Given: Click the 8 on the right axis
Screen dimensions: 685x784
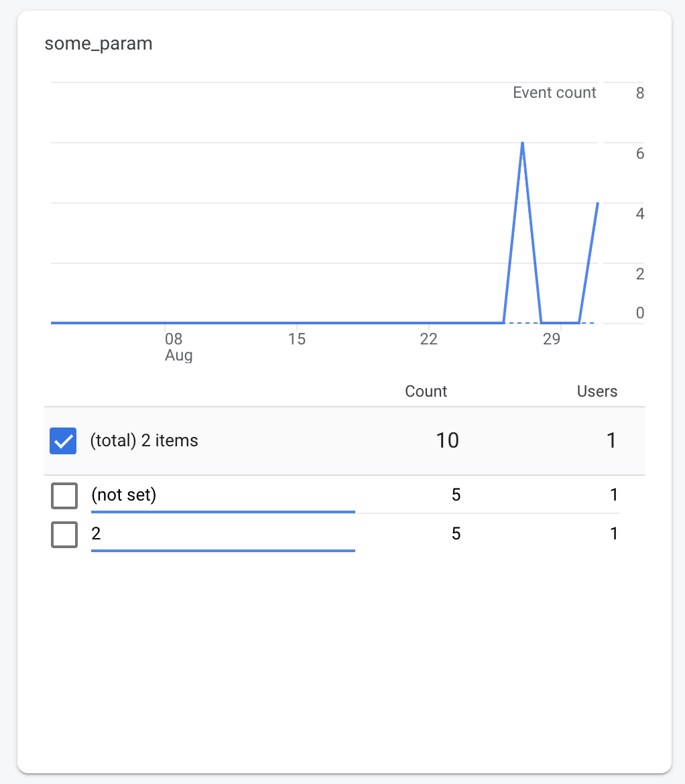Looking at the screenshot, I should [639, 93].
